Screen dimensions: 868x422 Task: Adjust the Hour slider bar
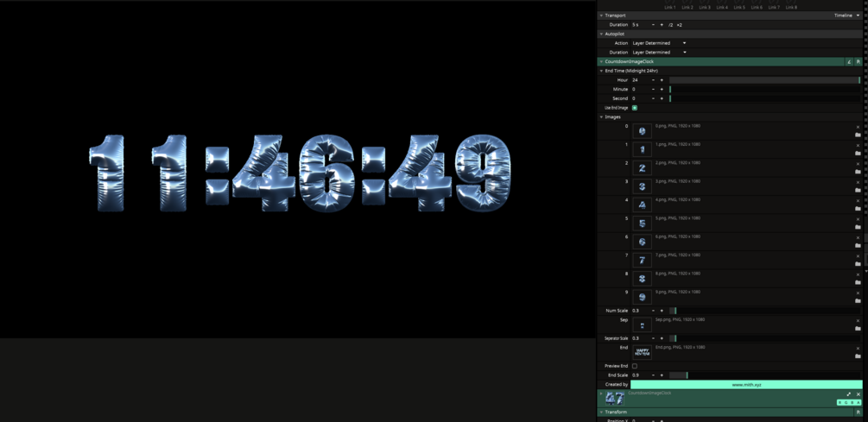tap(765, 80)
